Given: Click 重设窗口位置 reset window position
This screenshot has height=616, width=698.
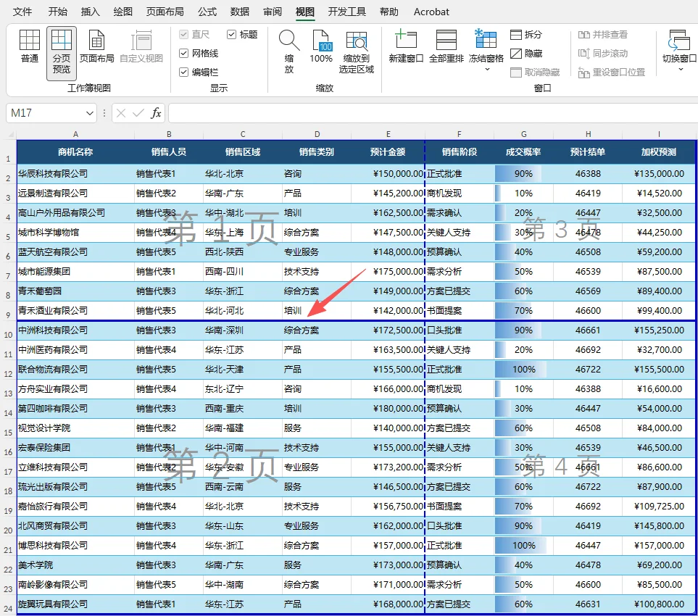Looking at the screenshot, I should point(611,72).
